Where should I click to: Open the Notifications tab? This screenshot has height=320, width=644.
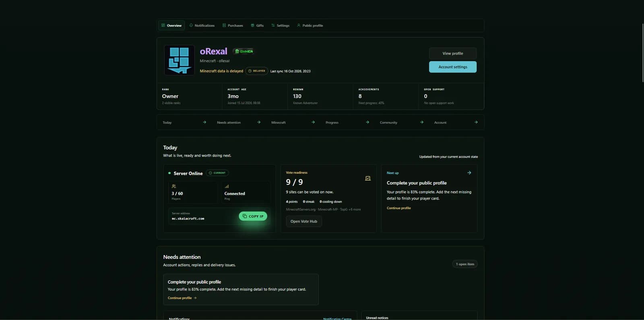[202, 25]
